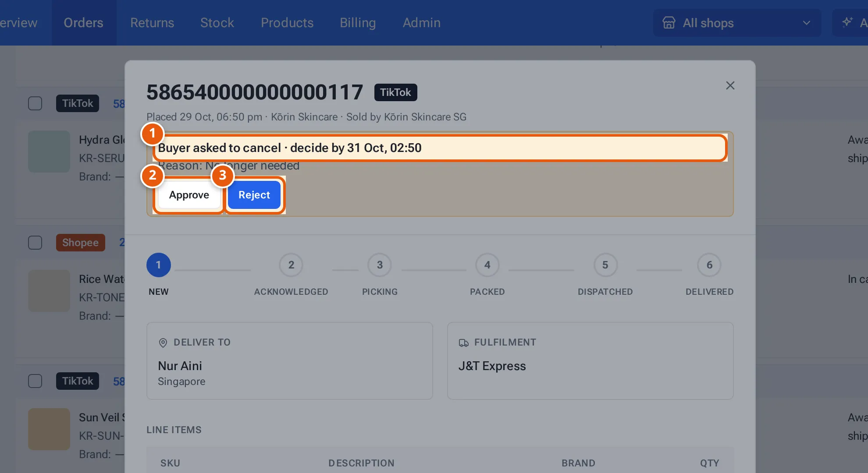The image size is (868, 473).
Task: Go to the Stock tab
Action: click(x=217, y=23)
